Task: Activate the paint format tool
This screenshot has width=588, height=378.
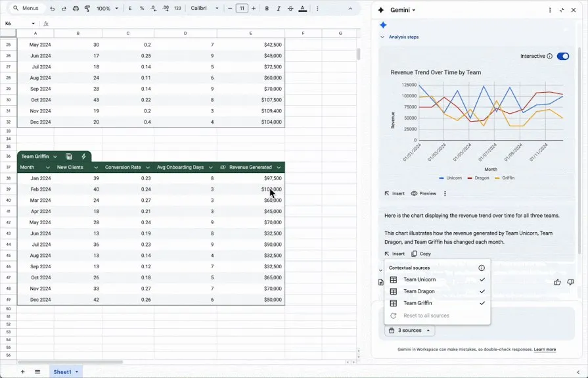Action: 87,9
